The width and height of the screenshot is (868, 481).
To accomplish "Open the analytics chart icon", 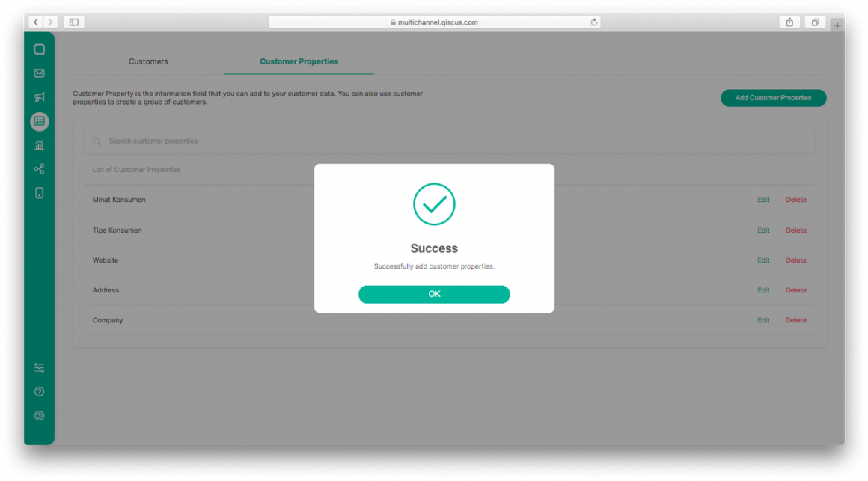I will (39, 145).
